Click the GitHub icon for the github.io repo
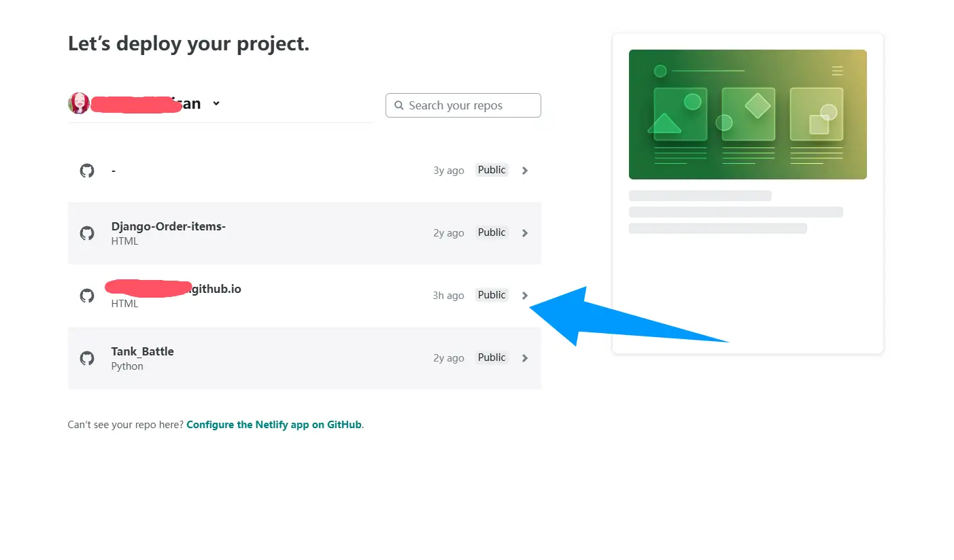 (87, 296)
